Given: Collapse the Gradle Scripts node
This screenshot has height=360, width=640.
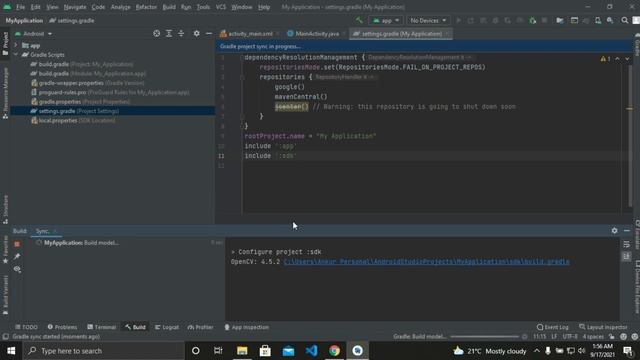Looking at the screenshot, I should [16, 55].
